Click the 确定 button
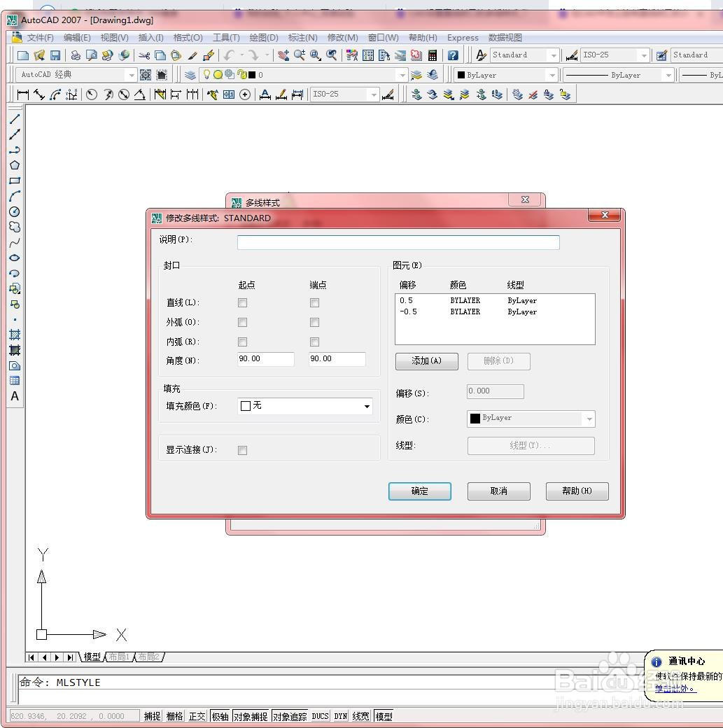Screen dimensions: 723x728 click(420, 491)
